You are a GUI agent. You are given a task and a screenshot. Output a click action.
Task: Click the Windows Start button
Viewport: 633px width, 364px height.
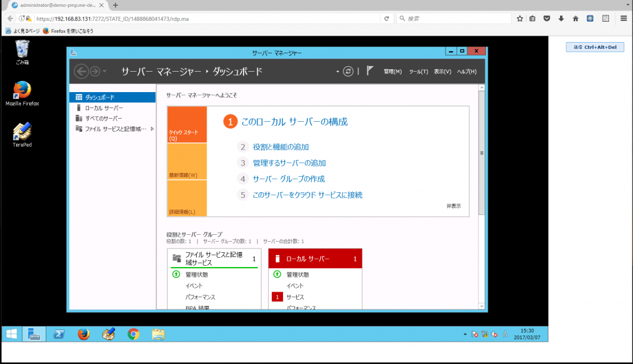click(x=12, y=334)
